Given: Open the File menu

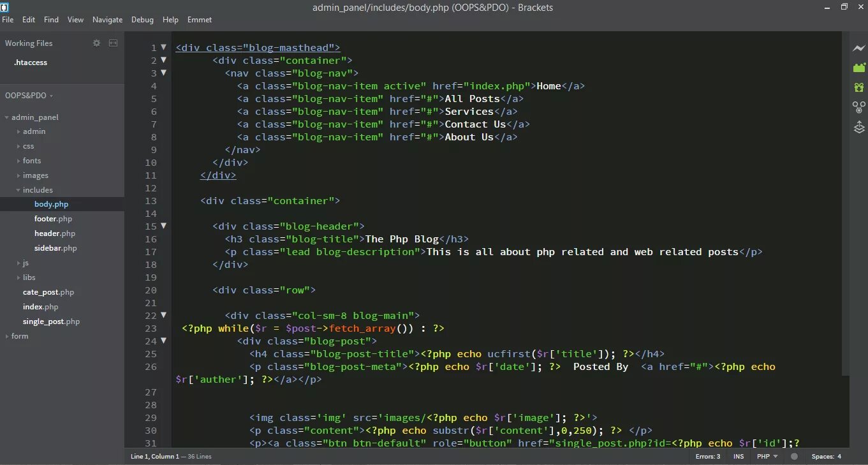Looking at the screenshot, I should (8, 20).
